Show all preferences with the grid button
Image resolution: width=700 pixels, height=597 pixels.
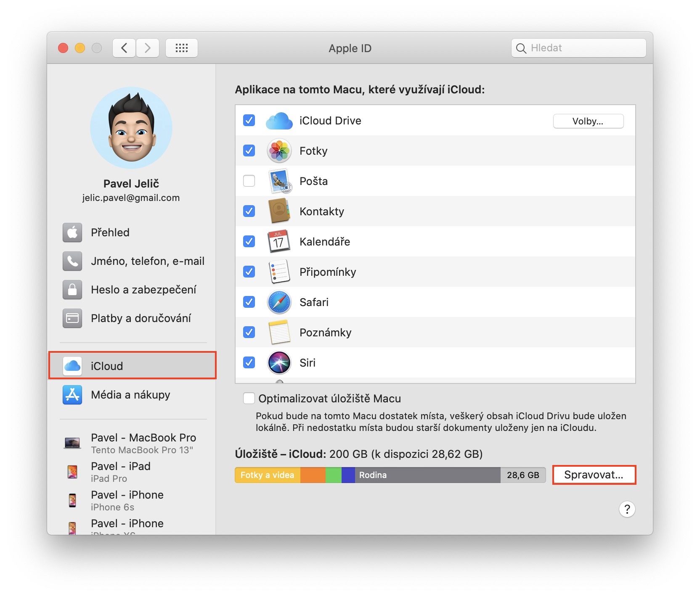(x=182, y=48)
